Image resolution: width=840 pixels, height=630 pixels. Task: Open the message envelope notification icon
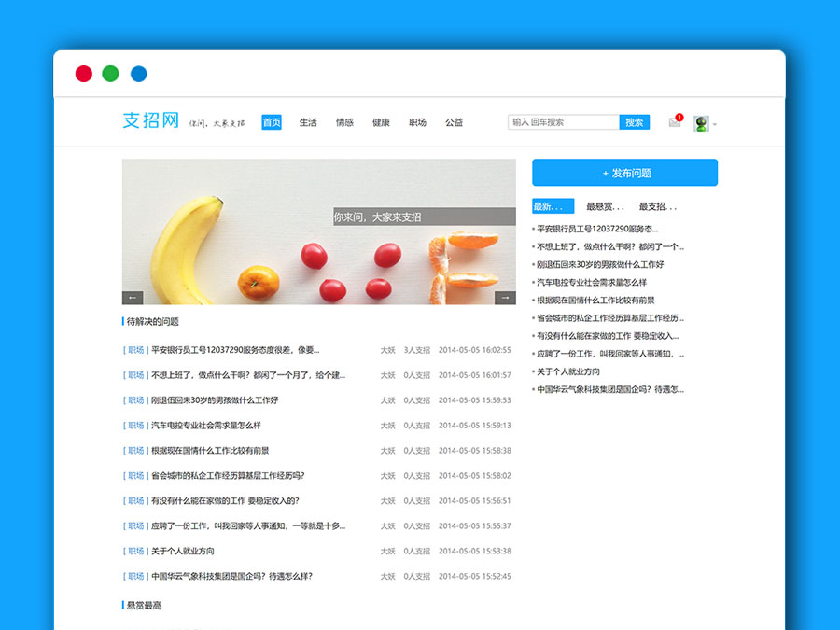click(674, 123)
